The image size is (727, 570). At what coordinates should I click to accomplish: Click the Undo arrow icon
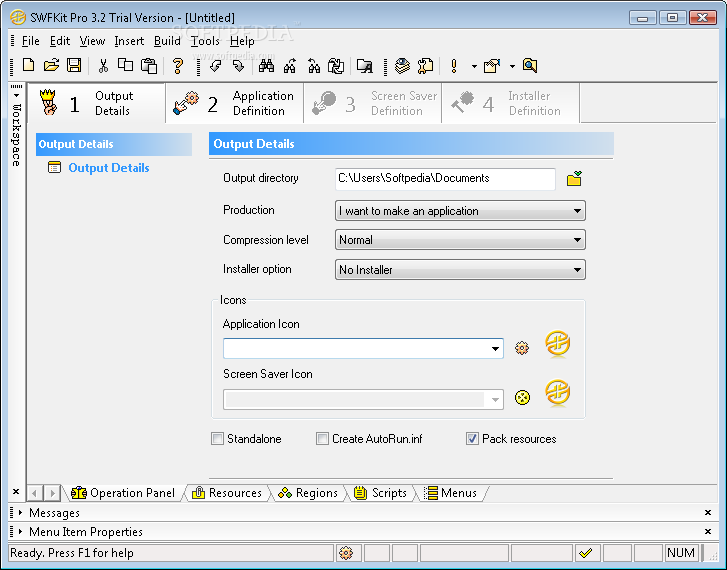[215, 66]
